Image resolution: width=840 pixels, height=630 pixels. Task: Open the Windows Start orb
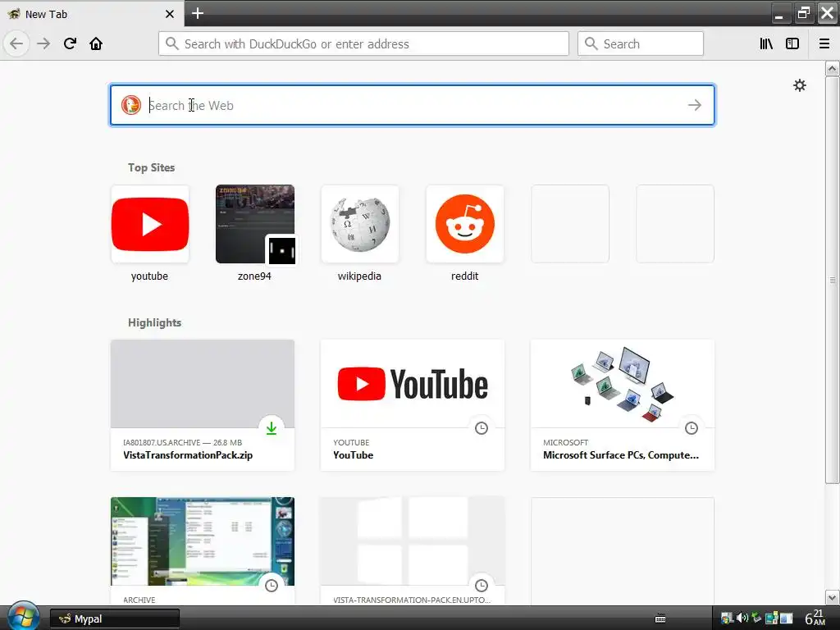(x=22, y=617)
